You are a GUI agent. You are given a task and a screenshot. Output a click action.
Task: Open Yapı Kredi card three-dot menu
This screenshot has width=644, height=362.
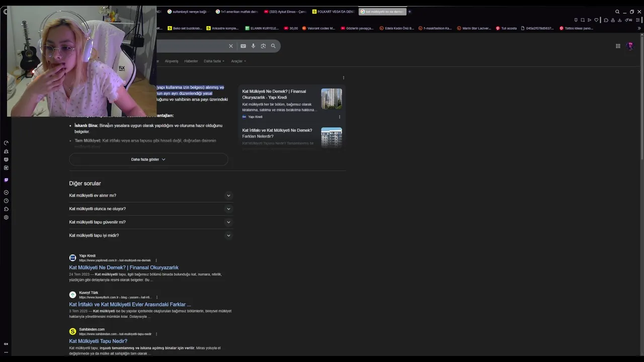pyautogui.click(x=339, y=117)
